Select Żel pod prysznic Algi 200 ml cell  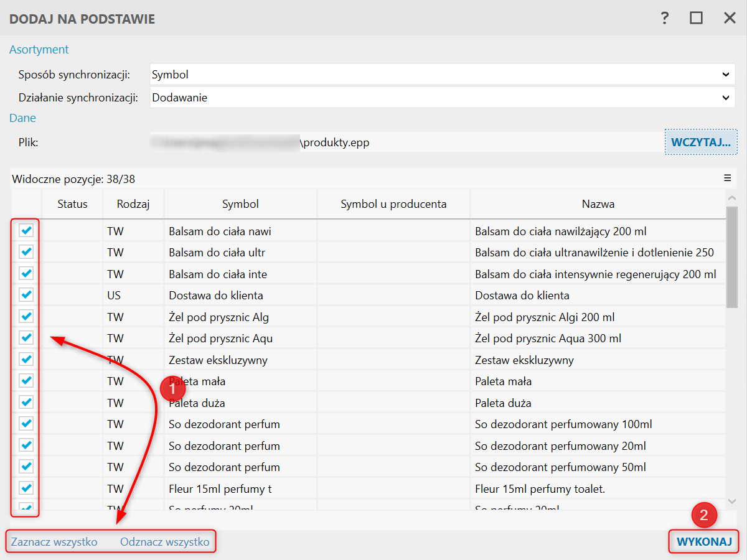pos(598,317)
